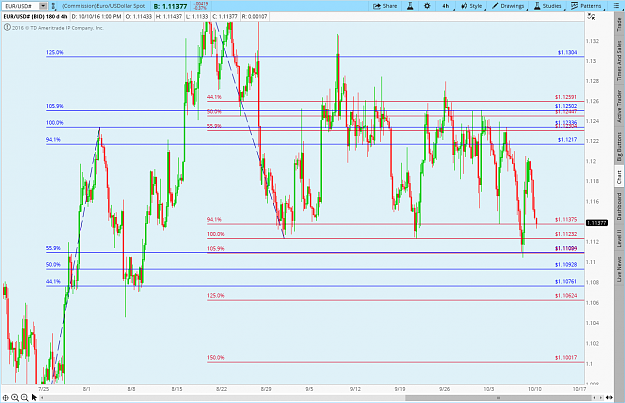This screenshot has height=403, width=625.
Task: Click the blue 44.1% Fibonacci label
Action: 53,281
